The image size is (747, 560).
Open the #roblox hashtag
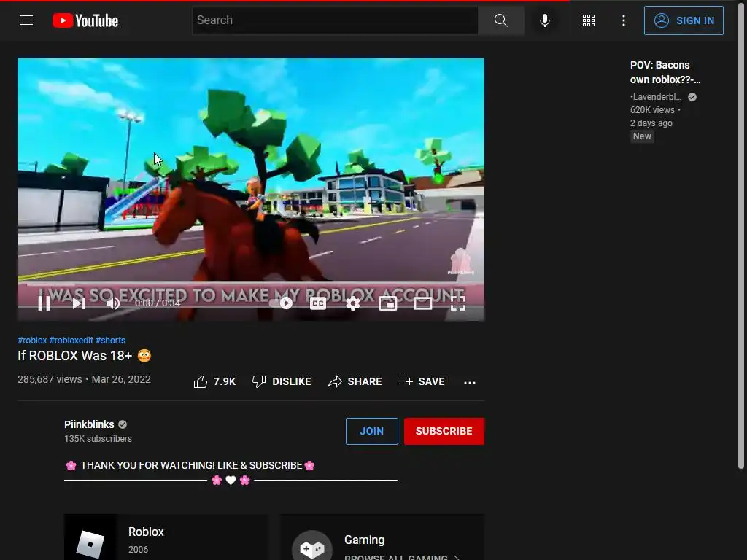click(32, 340)
